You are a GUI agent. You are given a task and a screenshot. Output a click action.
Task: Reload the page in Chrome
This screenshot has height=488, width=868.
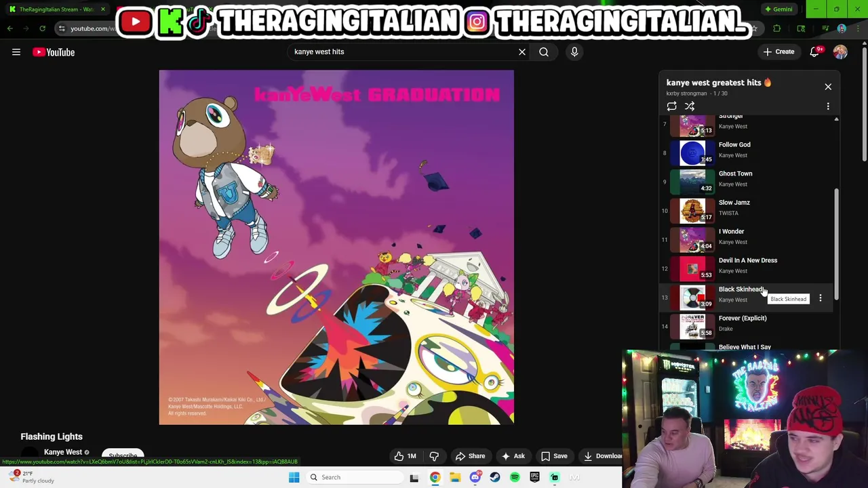[42, 28]
